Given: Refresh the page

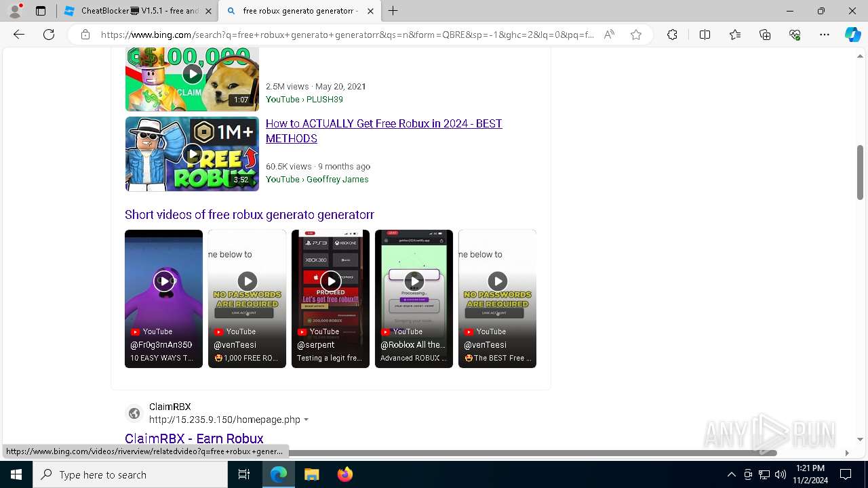Looking at the screenshot, I should [49, 35].
